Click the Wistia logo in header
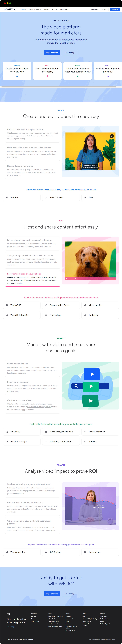Screen dimensions: 122x644 9,10
